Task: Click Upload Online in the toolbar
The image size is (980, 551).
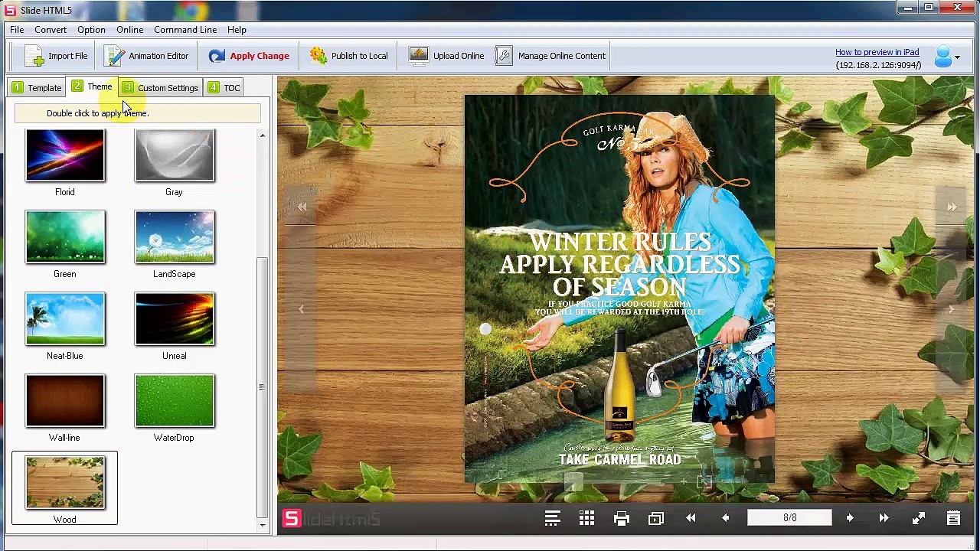Action: (x=446, y=56)
